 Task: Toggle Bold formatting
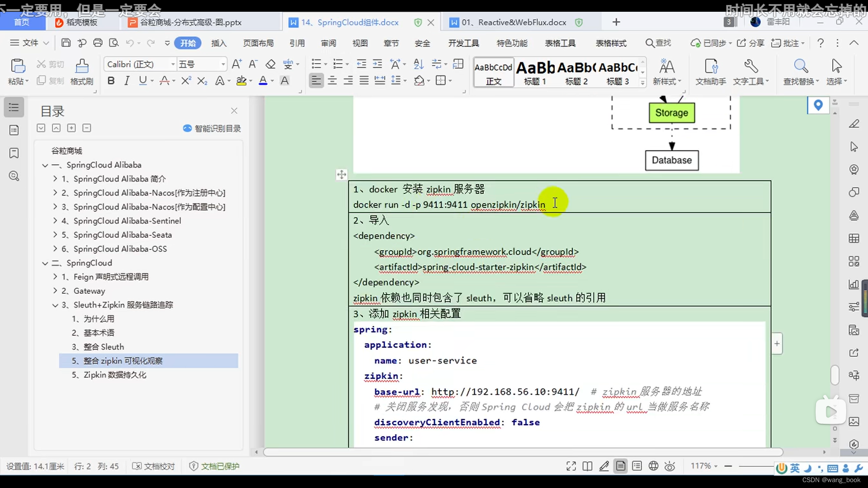tap(111, 80)
